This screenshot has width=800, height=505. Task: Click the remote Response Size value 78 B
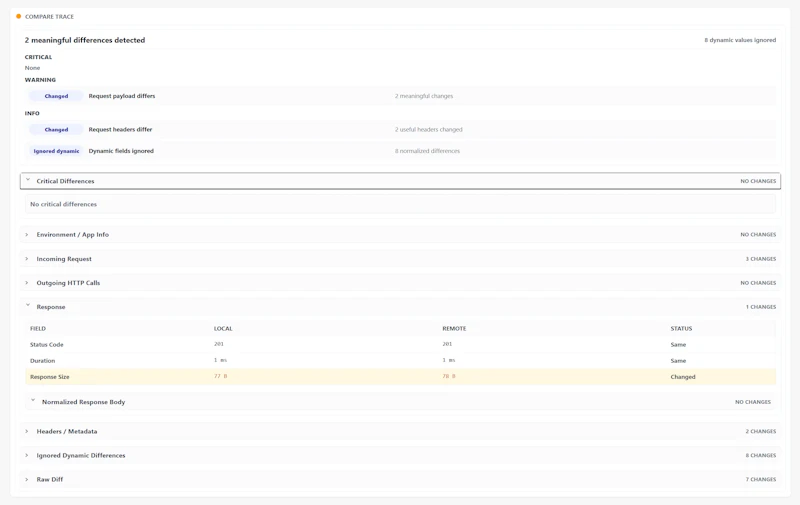(449, 376)
